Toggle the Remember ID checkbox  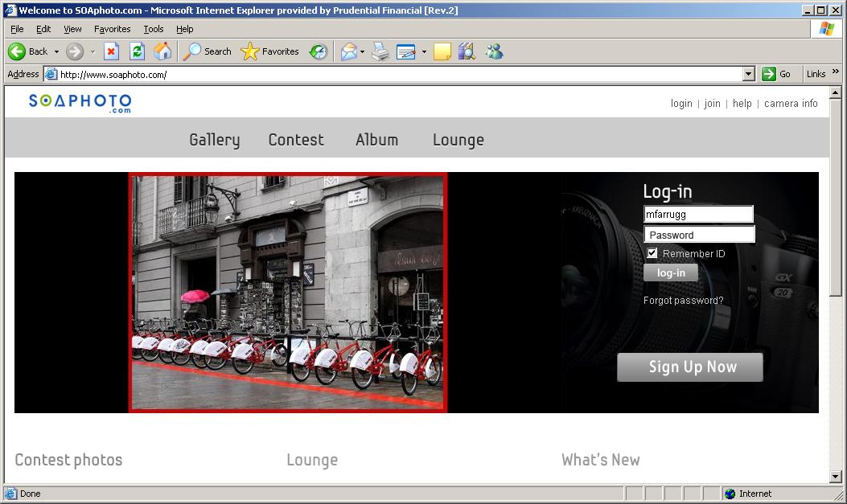tap(652, 253)
